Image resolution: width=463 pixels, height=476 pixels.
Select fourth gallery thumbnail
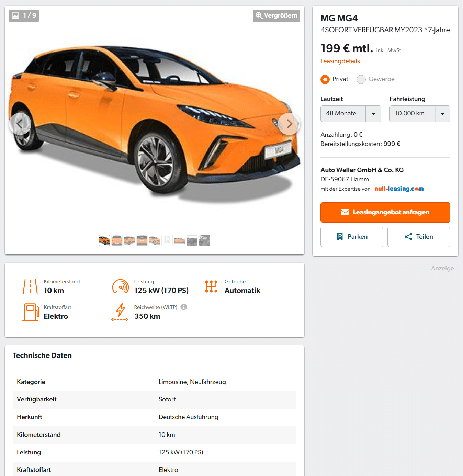[142, 240]
